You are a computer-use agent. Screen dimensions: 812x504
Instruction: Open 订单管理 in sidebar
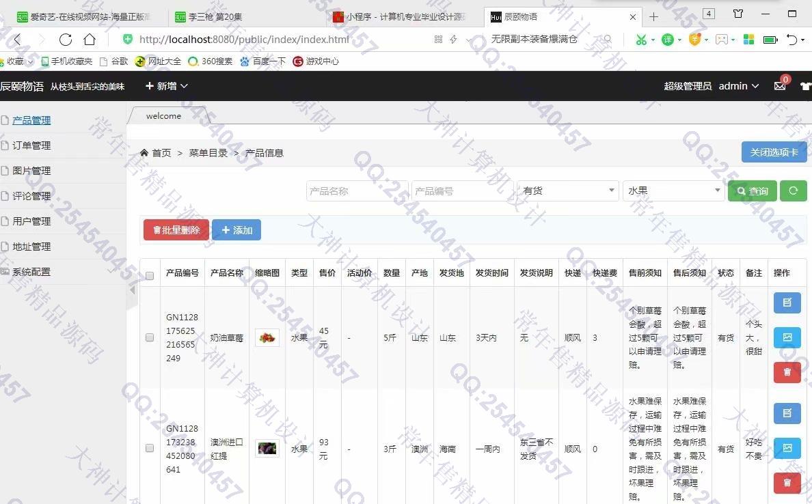pyautogui.click(x=31, y=145)
